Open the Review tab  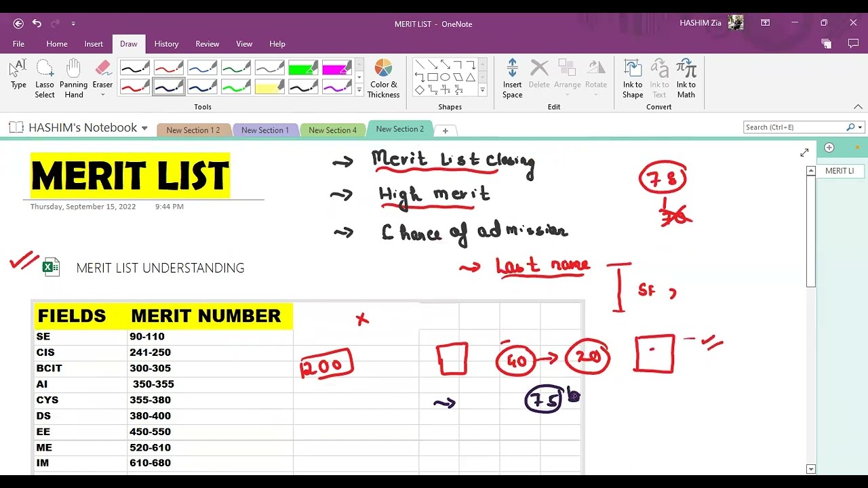(208, 44)
